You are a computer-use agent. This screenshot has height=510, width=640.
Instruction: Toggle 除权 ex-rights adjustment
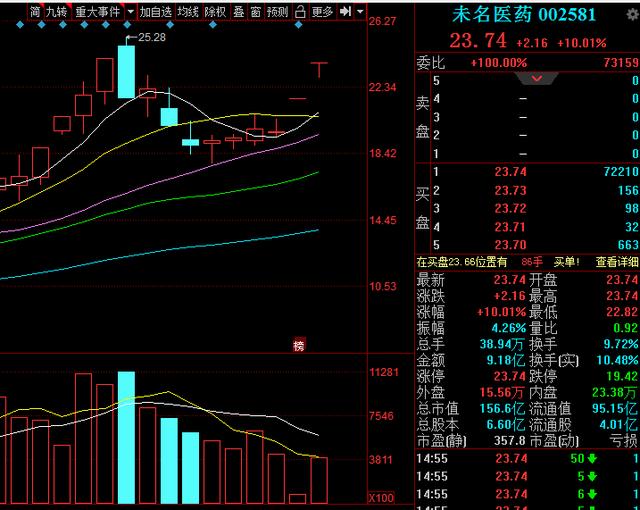215,12
